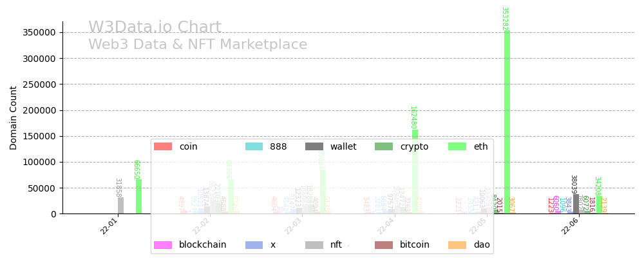The height and width of the screenshot is (258, 644).
Task: Select the eth bar labeled 162480
Action: [x=415, y=172]
